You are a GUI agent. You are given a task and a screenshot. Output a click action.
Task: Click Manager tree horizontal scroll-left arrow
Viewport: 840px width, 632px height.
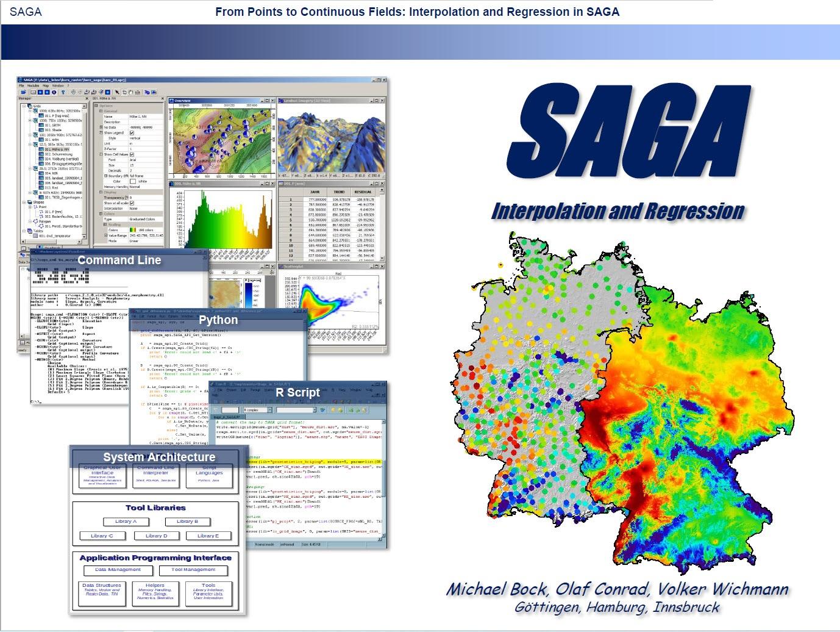coord(23,242)
